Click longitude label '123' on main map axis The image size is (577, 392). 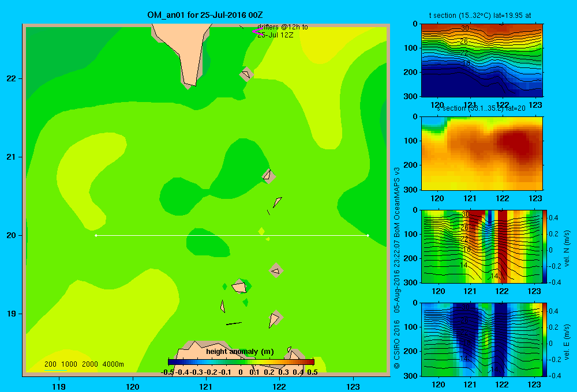tap(353, 386)
